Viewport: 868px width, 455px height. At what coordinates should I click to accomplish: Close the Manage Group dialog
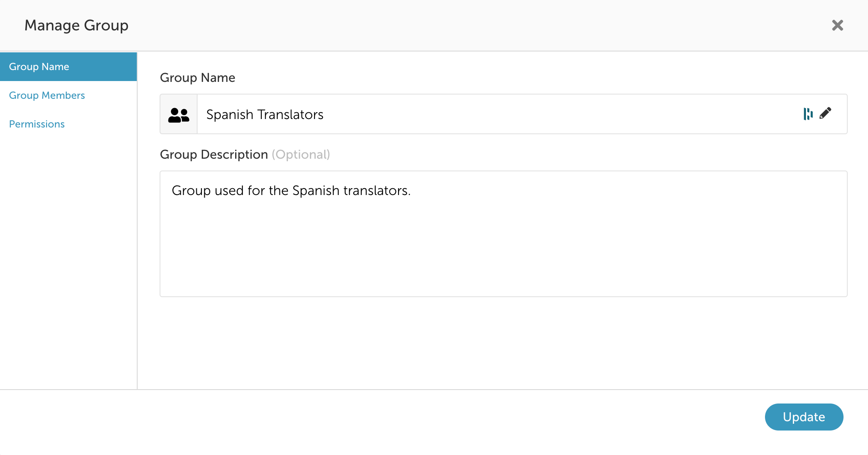[x=837, y=25]
